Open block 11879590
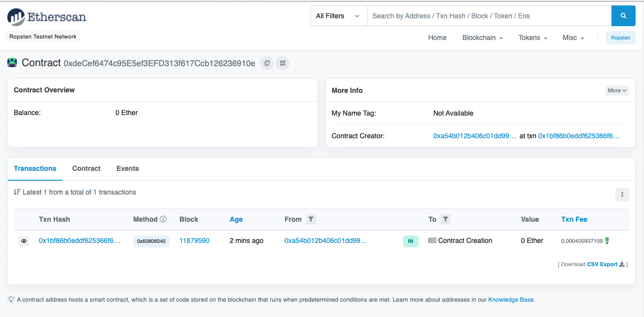Screen dimensions: 644x317 (194, 240)
